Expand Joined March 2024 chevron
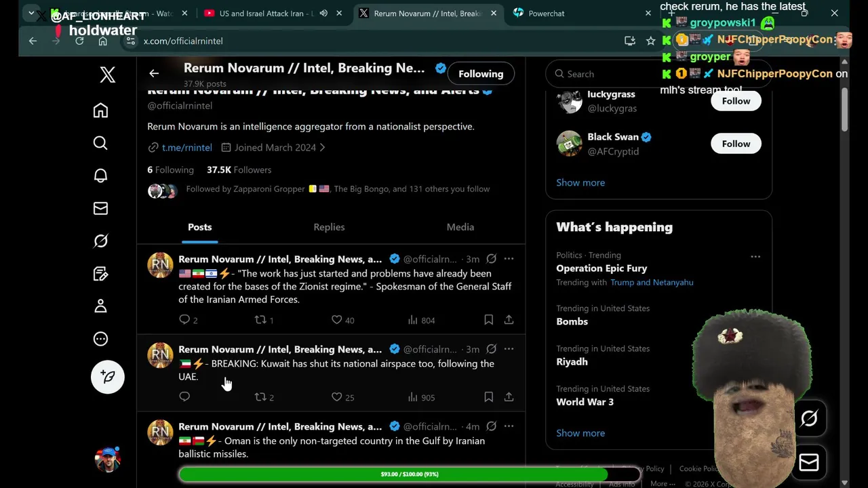Viewport: 868px width, 488px height. point(322,147)
